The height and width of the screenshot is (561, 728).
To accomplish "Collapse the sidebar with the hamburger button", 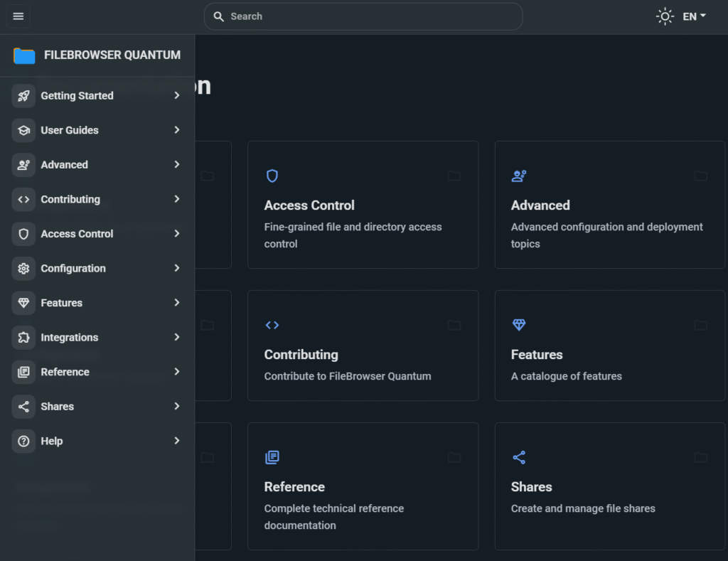I will 18,16.
